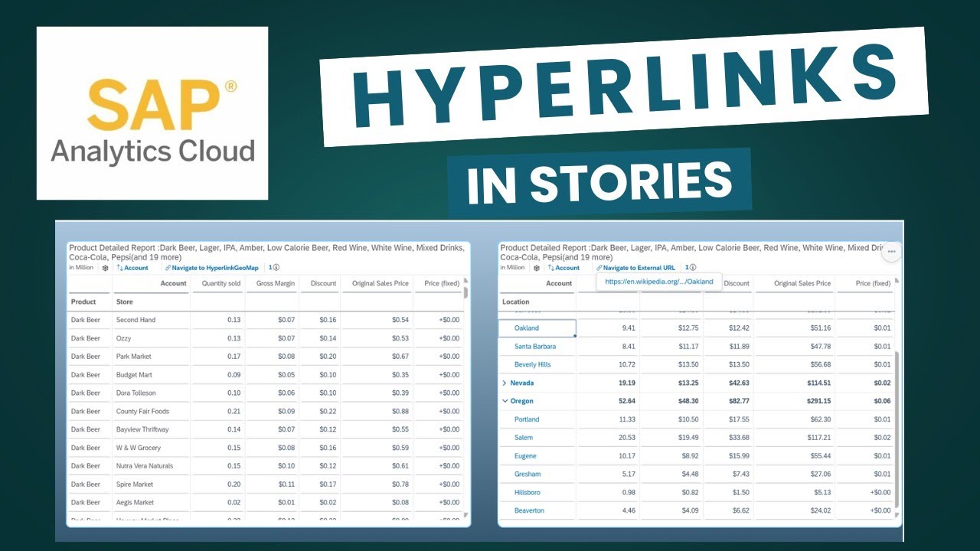The width and height of the screenshot is (980, 551).
Task: Click the Store dimension header
Action: tap(124, 302)
